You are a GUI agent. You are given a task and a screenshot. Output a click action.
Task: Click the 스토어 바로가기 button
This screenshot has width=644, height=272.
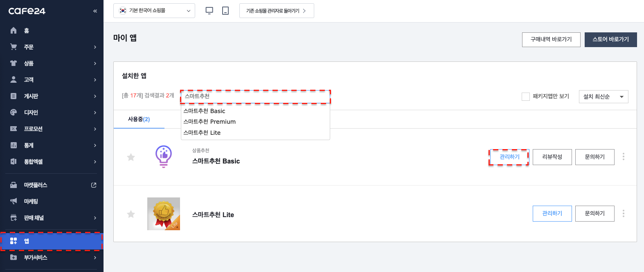611,39
